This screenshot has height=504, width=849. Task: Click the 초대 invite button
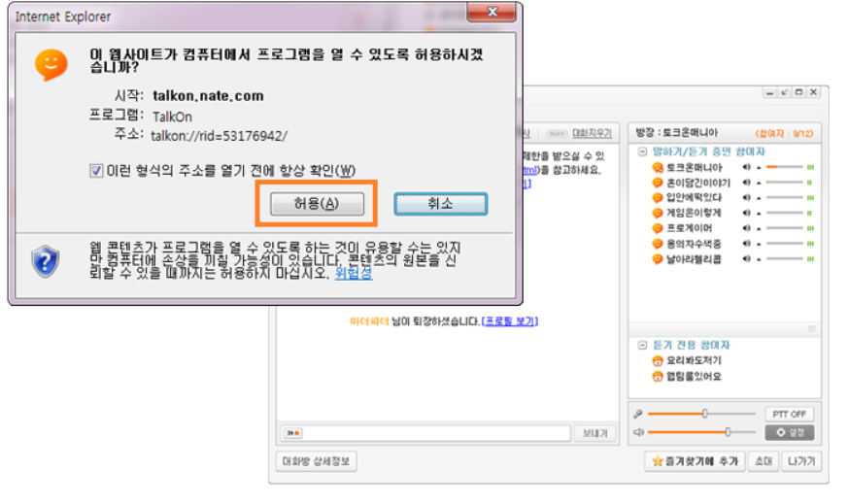click(763, 461)
